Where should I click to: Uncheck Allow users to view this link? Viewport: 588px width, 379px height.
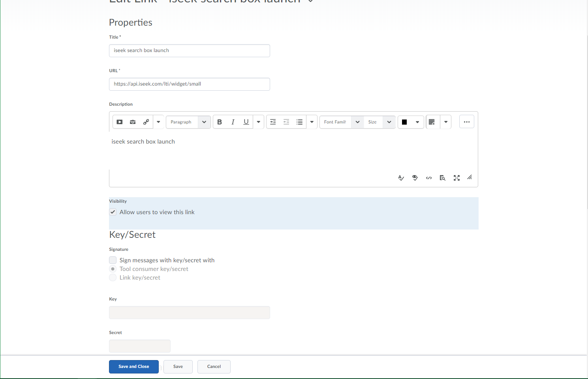click(x=113, y=212)
